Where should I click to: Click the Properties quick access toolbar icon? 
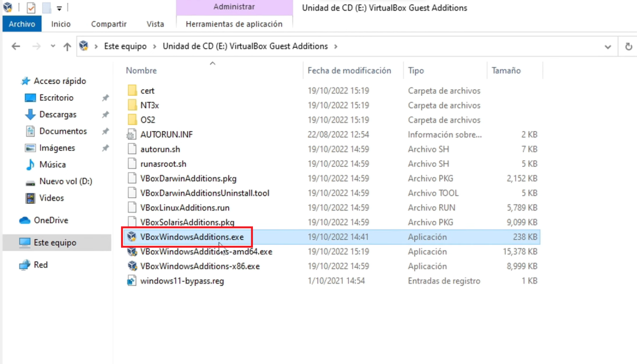click(x=31, y=8)
